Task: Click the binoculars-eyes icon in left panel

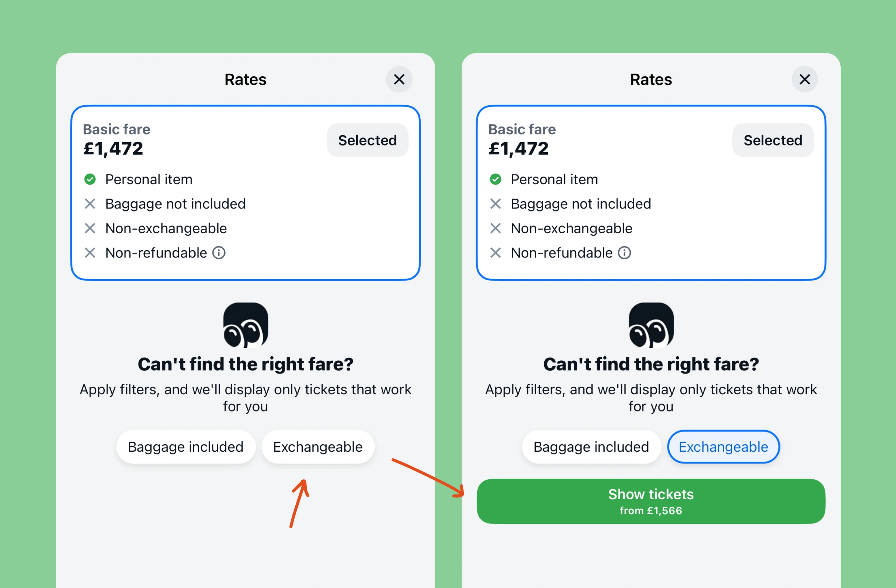Action: [246, 325]
